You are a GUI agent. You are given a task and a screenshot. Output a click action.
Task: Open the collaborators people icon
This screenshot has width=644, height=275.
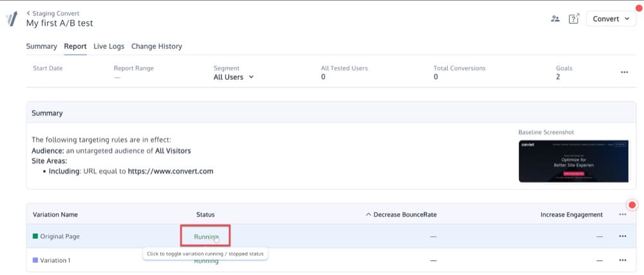[x=555, y=19]
